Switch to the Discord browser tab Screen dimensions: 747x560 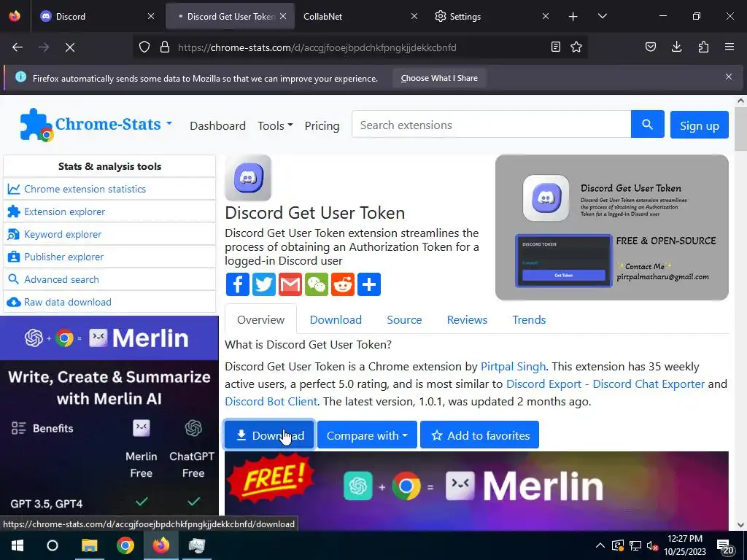pyautogui.click(x=98, y=17)
